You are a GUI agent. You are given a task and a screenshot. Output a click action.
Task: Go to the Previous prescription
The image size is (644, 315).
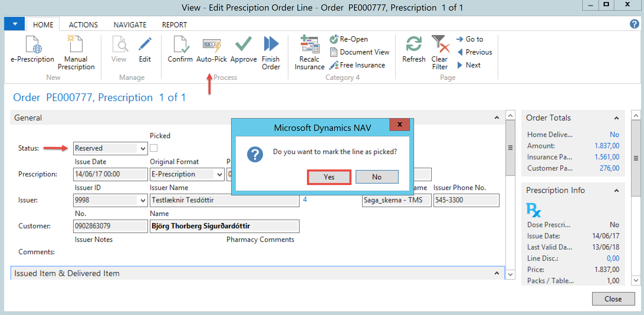[x=474, y=52]
